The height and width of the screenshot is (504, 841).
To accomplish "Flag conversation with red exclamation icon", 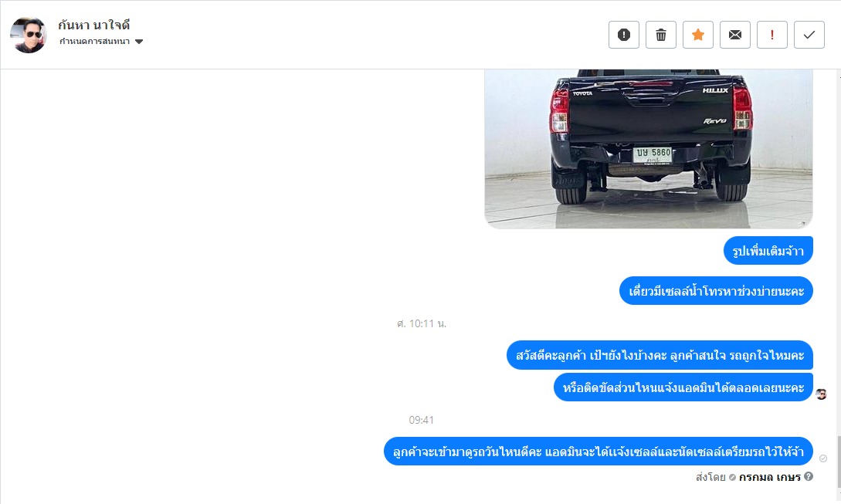I will (x=771, y=35).
